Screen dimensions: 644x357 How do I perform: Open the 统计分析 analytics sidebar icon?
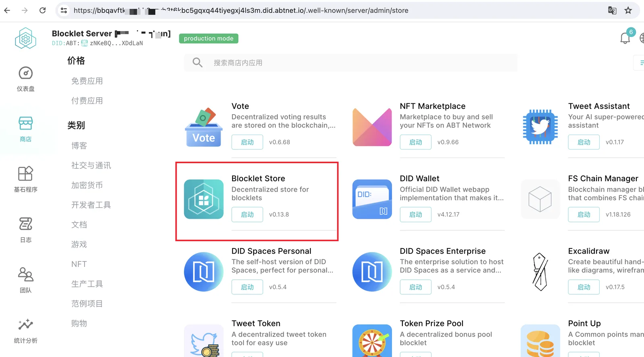[x=26, y=324]
